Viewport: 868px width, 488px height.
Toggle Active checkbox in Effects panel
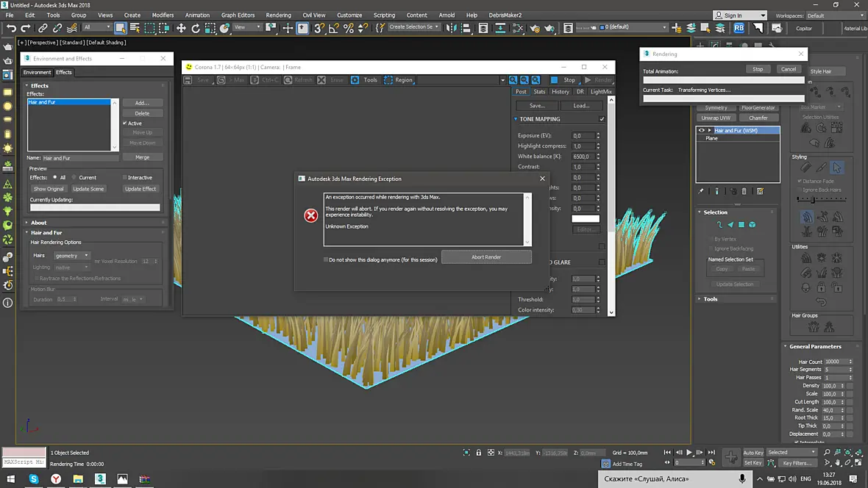click(x=125, y=123)
